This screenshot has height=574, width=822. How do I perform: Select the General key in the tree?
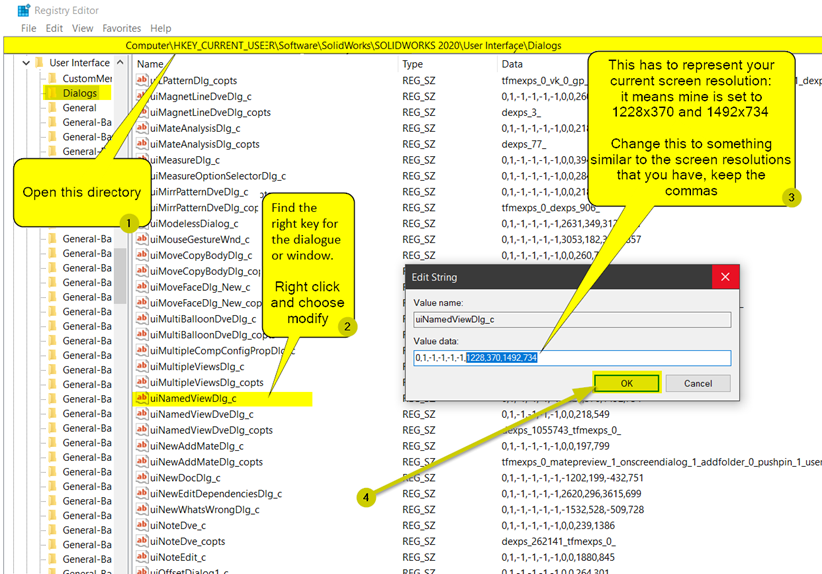click(79, 108)
